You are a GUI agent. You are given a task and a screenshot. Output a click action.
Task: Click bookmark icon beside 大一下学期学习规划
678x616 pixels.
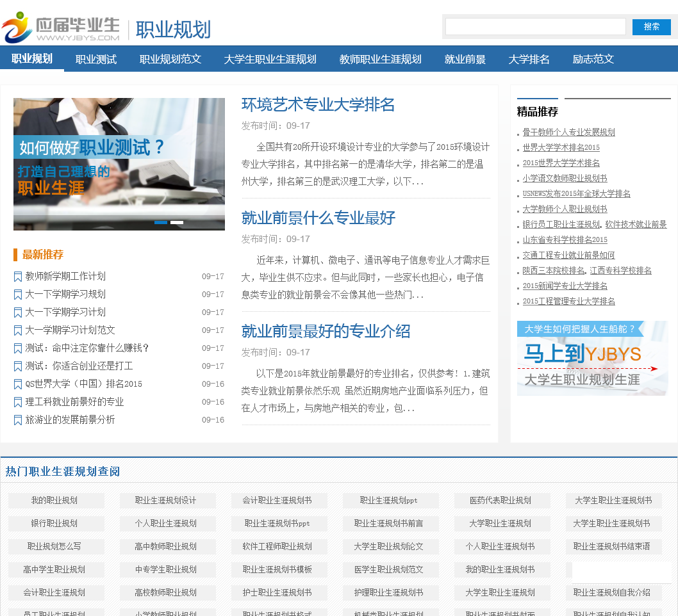pos(18,295)
